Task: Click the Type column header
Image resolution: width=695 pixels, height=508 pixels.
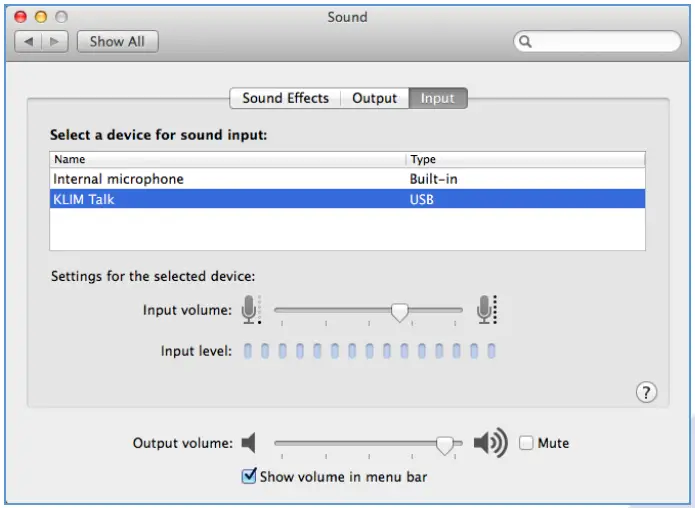Action: pyautogui.click(x=525, y=159)
